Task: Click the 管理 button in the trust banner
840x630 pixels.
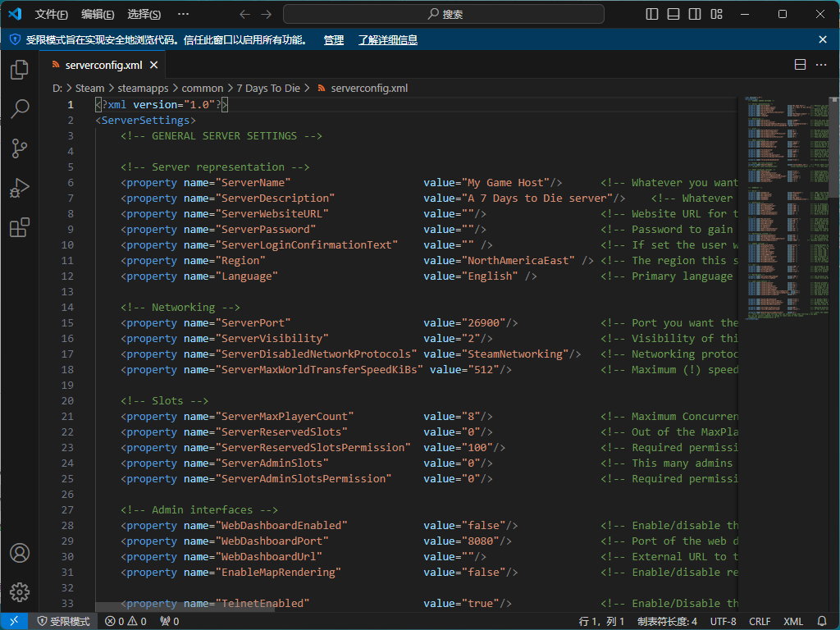Action: [x=334, y=39]
